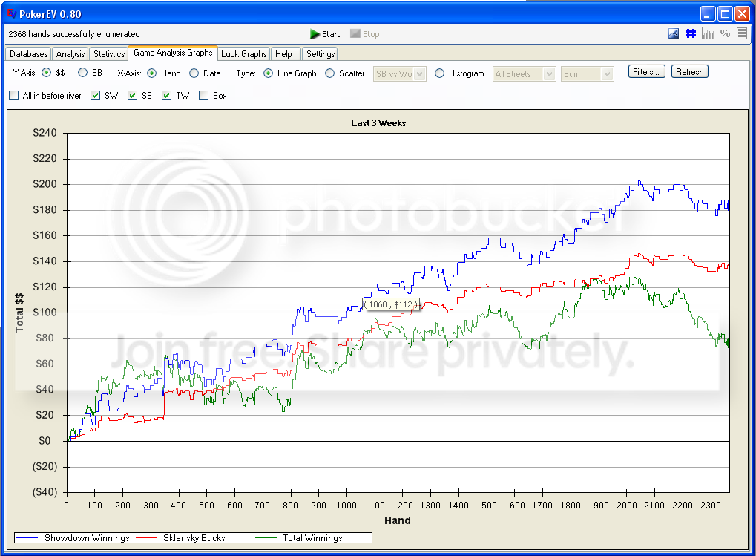Viewport: 756px width, 556px height.
Task: Switch to the Statistics tab
Action: point(109,54)
